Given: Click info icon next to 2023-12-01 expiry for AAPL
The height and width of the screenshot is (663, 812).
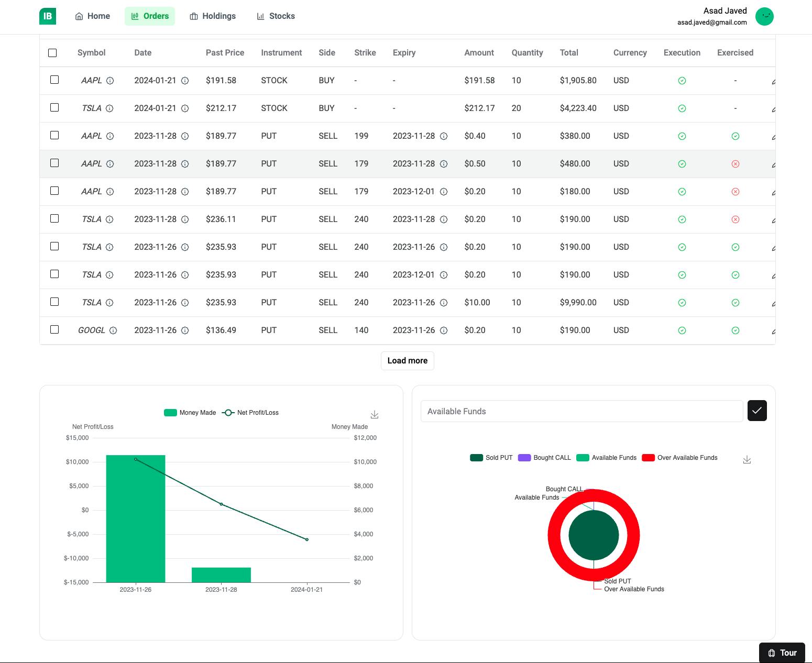Looking at the screenshot, I should 444,192.
